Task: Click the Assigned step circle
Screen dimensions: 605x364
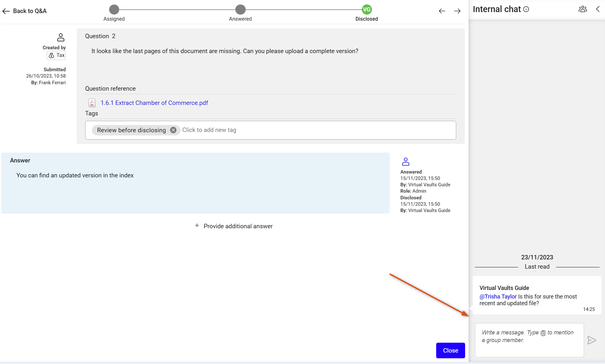Action: click(x=114, y=10)
